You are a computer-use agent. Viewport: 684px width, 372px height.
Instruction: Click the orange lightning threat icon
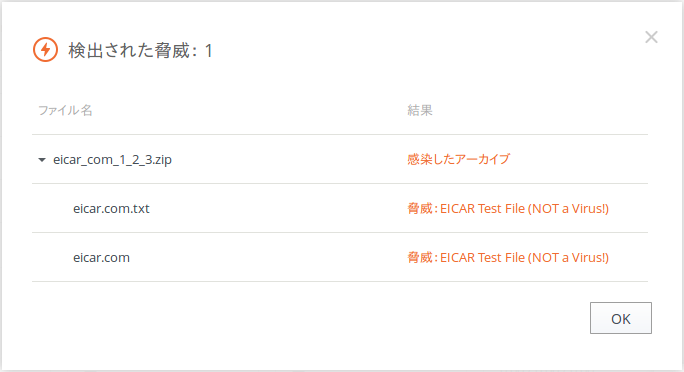click(45, 50)
